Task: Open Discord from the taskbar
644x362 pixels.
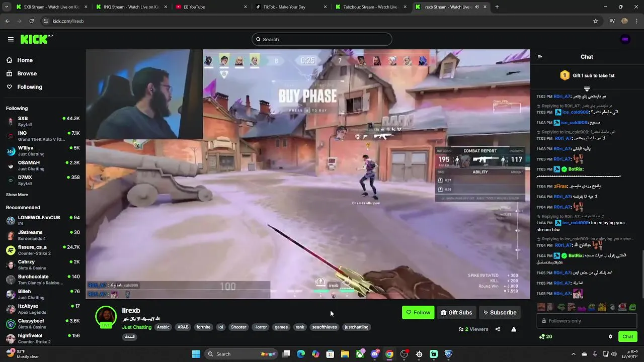Action: coord(374,354)
